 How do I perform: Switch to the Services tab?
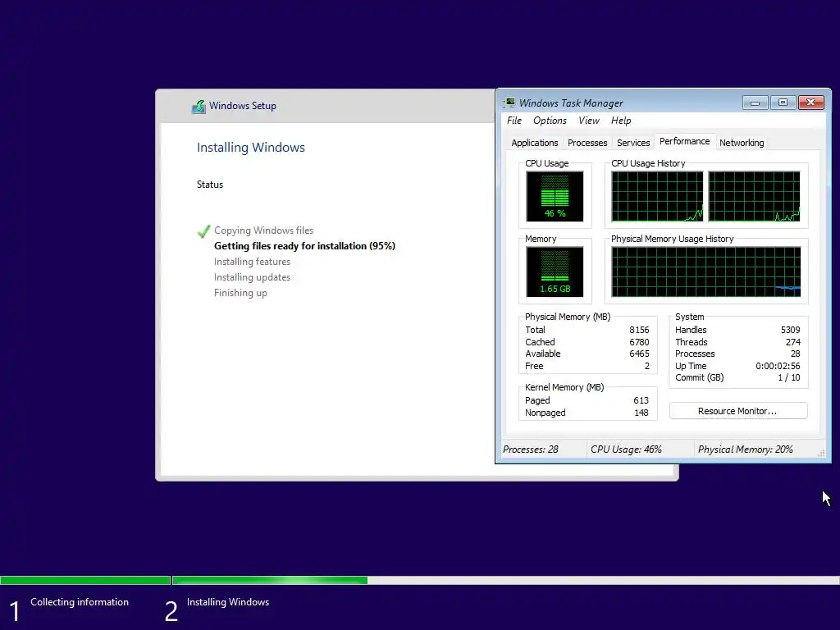click(x=633, y=143)
